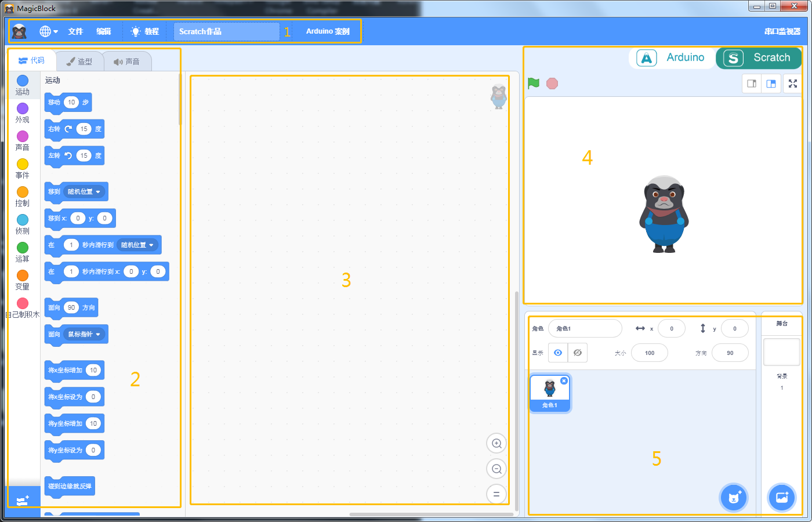Viewport: 812px width, 522px height.
Task: Add a new sprite with cat button
Action: [x=734, y=498]
